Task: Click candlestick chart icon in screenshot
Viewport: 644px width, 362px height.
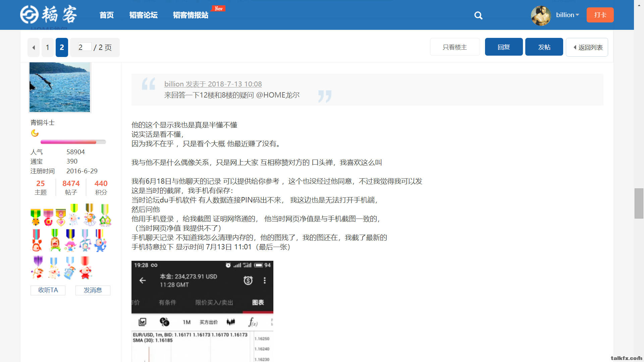Action: 231,322
